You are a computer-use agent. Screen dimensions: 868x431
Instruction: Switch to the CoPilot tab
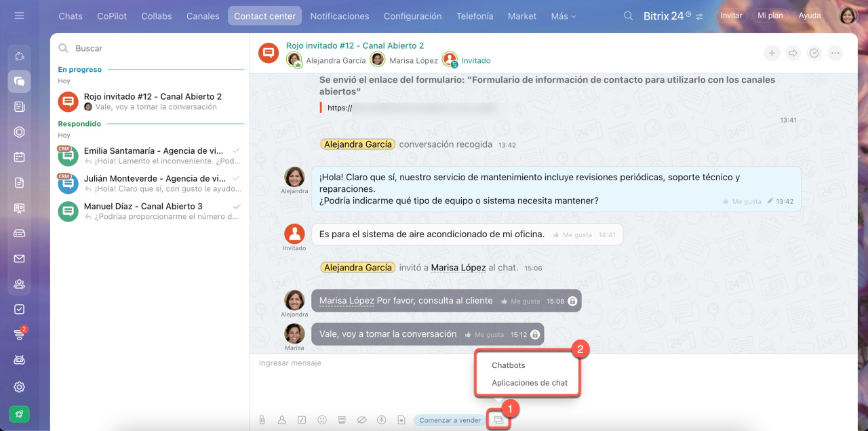[112, 16]
